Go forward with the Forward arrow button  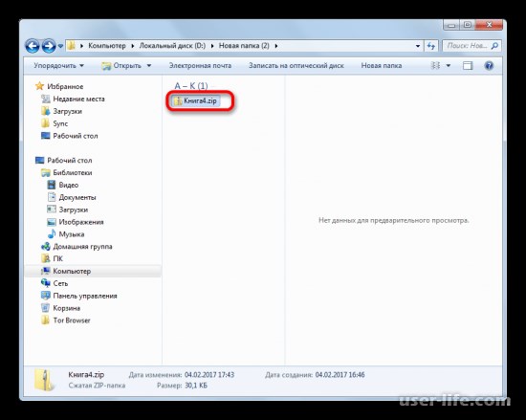(x=49, y=46)
